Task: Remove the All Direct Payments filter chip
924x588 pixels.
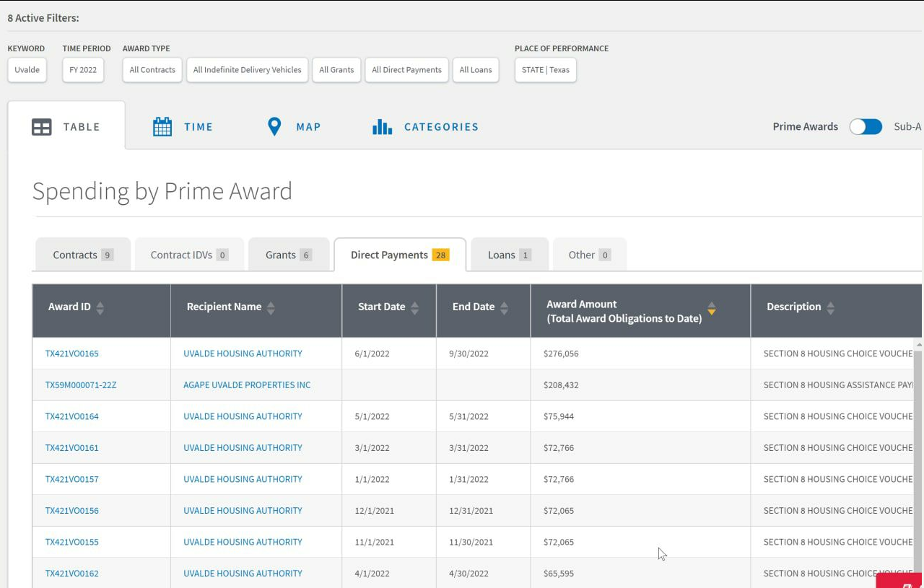Action: 406,70
